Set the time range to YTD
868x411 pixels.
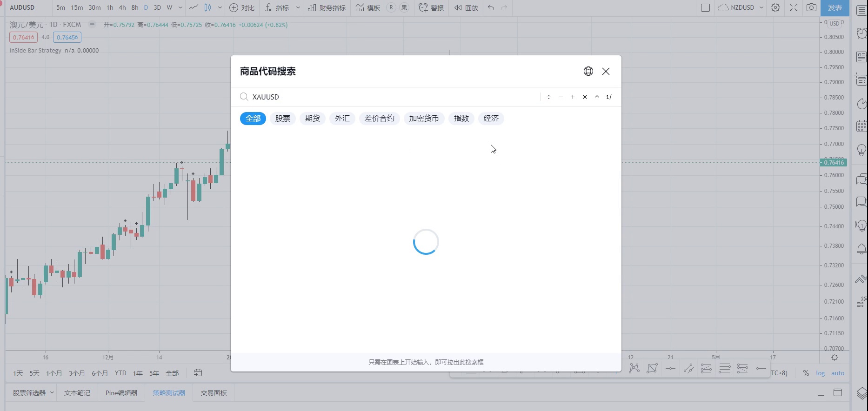pos(120,373)
